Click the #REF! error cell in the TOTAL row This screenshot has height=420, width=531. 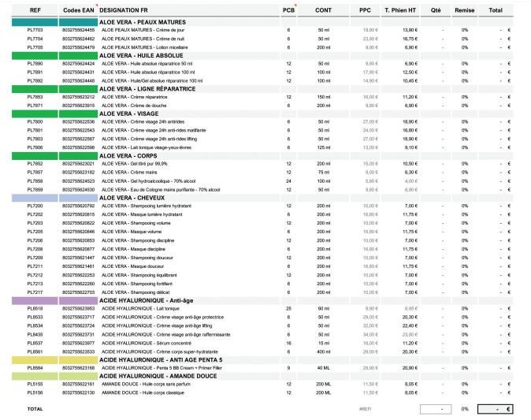365,409
